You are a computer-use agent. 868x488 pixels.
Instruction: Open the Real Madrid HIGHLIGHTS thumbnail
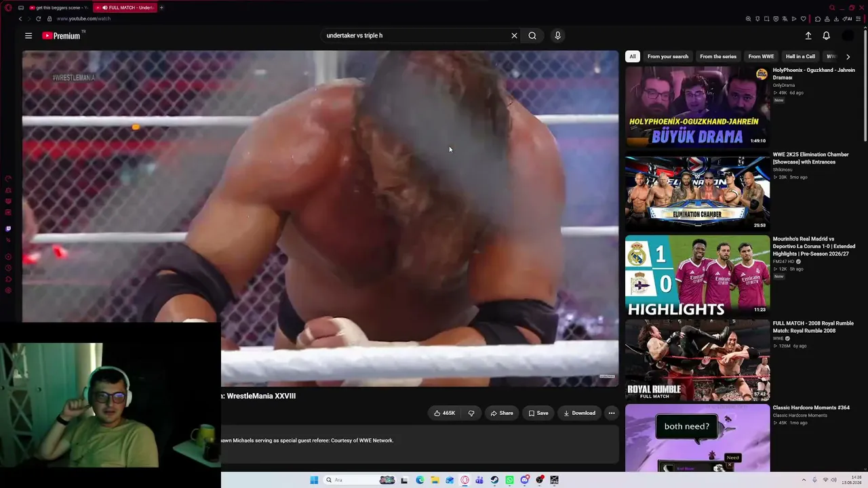(x=697, y=276)
